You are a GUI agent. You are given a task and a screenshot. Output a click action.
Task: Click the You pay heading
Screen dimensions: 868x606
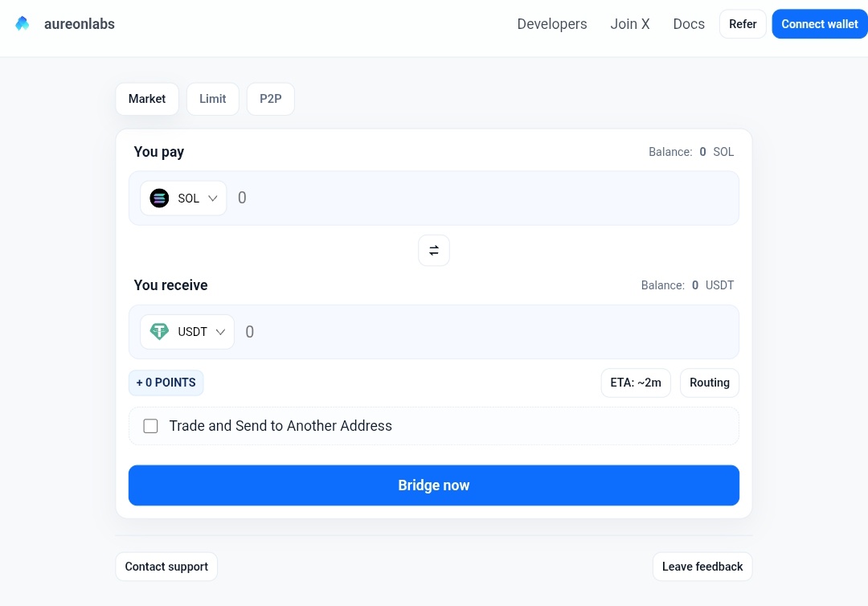pos(159,152)
